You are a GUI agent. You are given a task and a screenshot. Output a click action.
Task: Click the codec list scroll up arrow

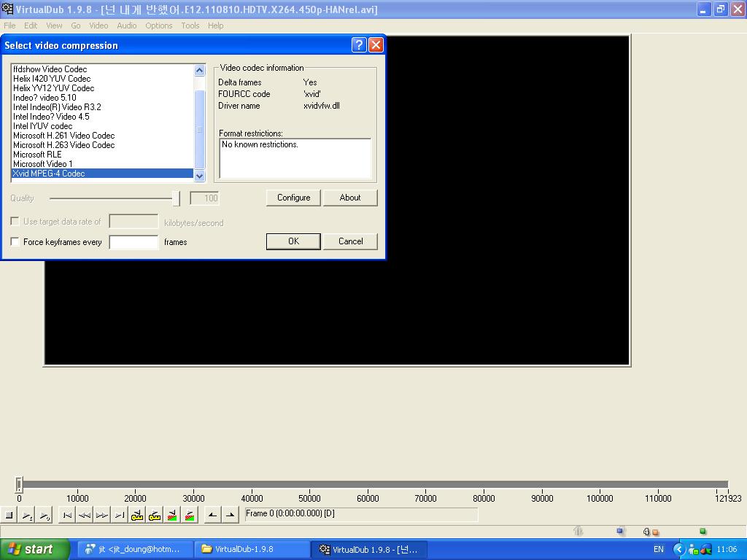[200, 71]
